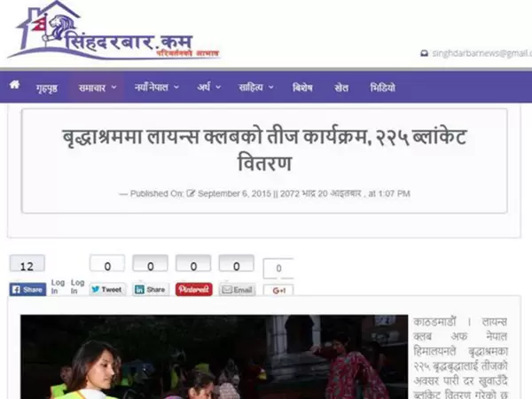
Task: Click the singhdarbarnews email address link
Action: click(x=481, y=53)
